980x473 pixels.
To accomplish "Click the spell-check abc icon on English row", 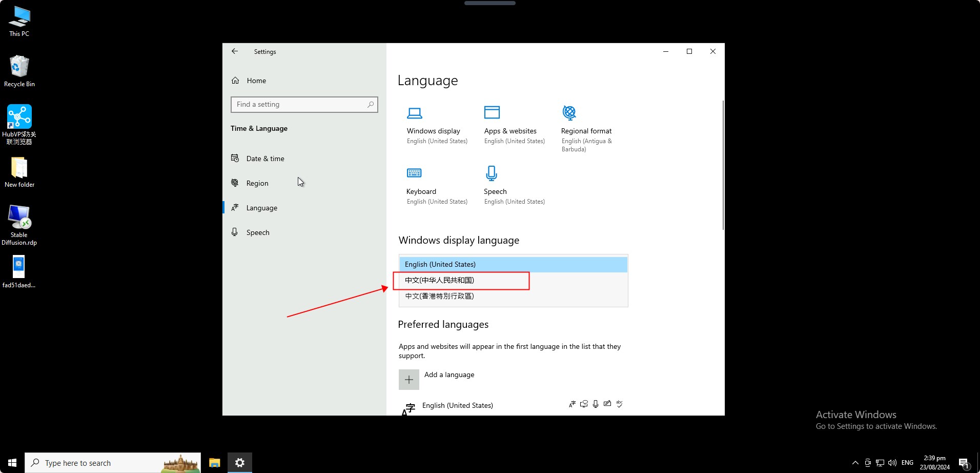I will coord(619,404).
